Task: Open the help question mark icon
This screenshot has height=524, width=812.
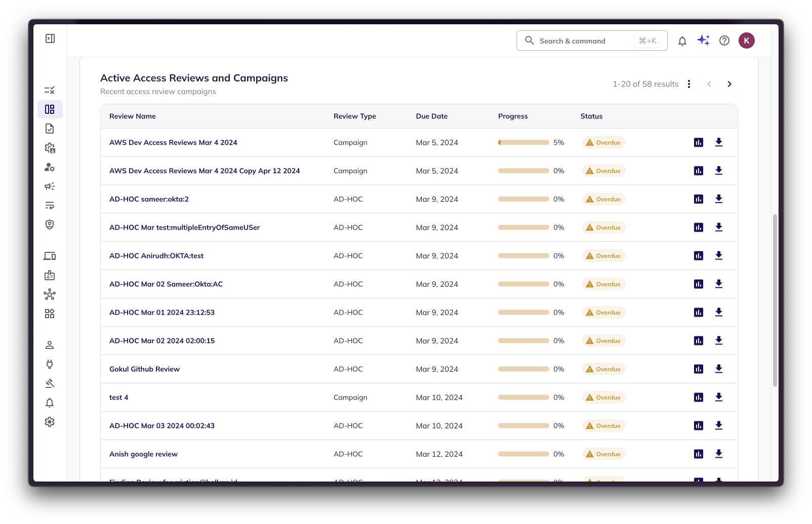Action: pyautogui.click(x=724, y=41)
